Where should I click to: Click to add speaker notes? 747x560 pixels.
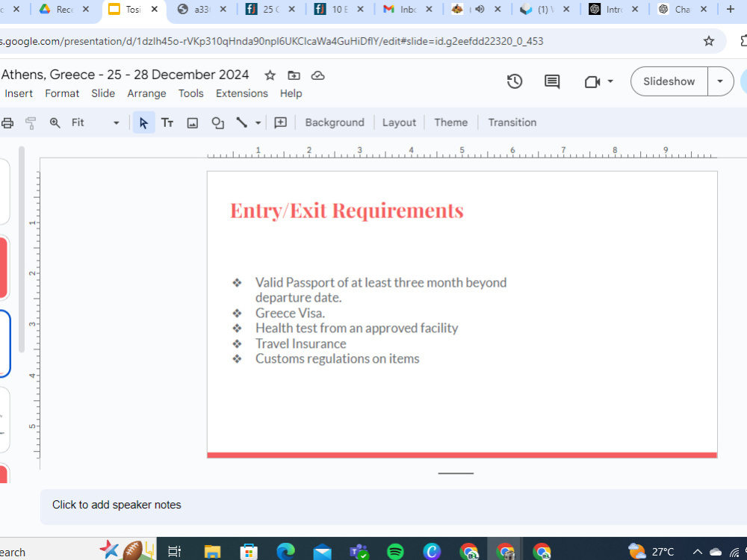point(117,505)
